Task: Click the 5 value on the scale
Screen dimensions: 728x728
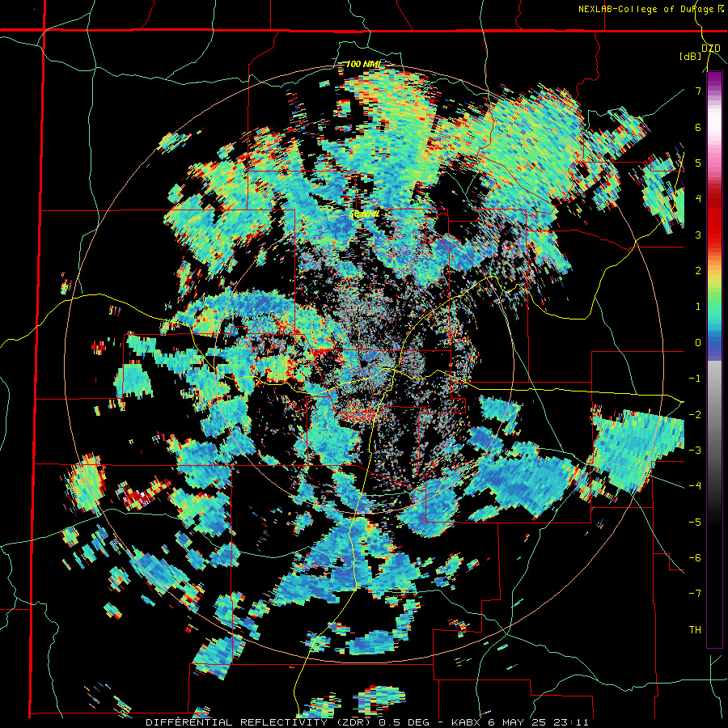Action: (x=698, y=163)
